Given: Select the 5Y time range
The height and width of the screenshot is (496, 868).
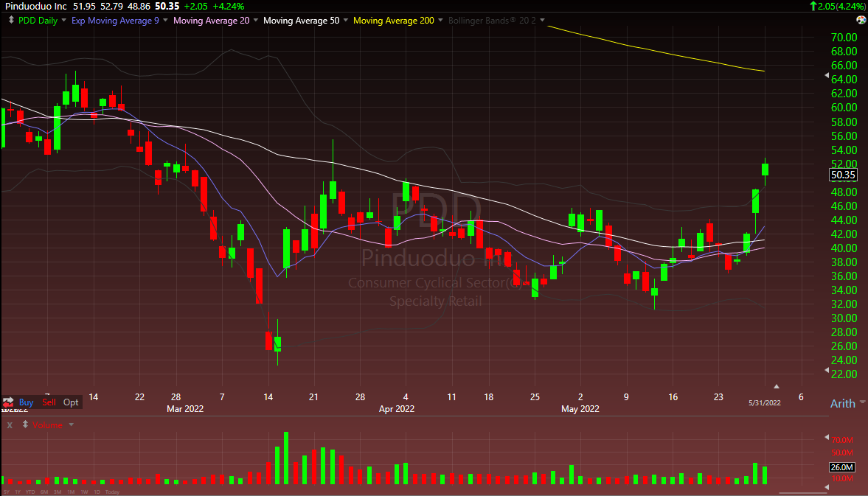Looking at the screenshot, I should tap(7, 492).
